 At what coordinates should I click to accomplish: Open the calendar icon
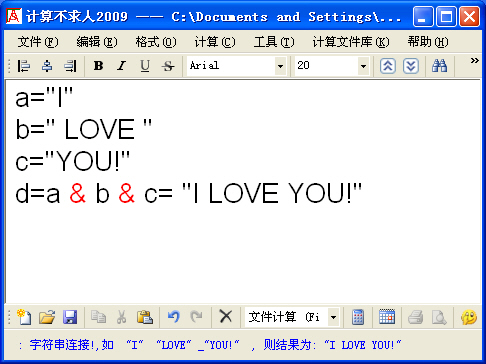[x=387, y=317]
